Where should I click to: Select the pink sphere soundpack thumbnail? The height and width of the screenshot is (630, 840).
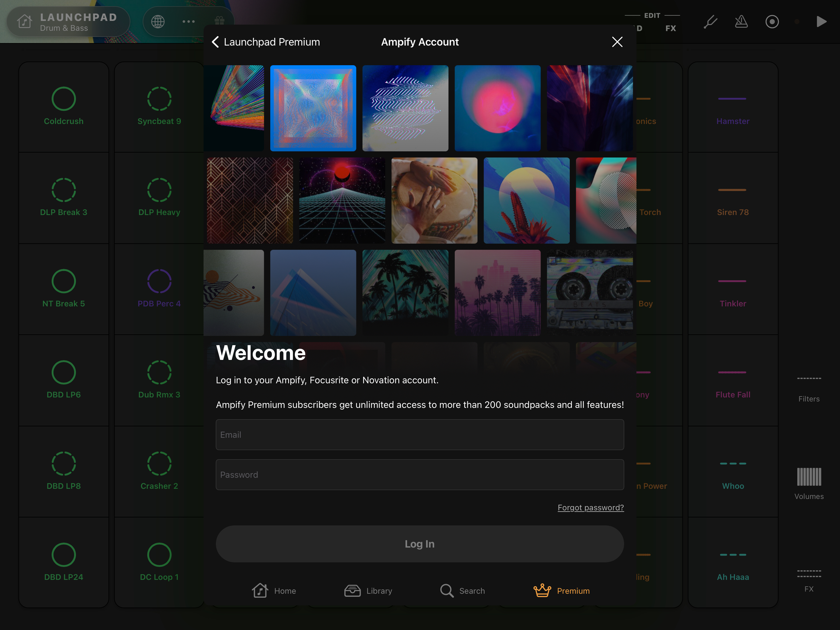coord(497,108)
